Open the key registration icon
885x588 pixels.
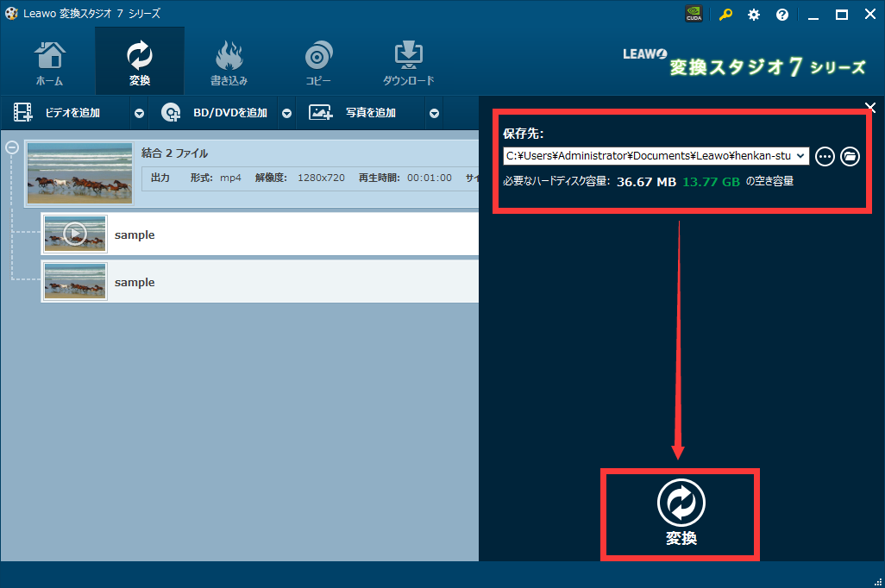pos(725,15)
